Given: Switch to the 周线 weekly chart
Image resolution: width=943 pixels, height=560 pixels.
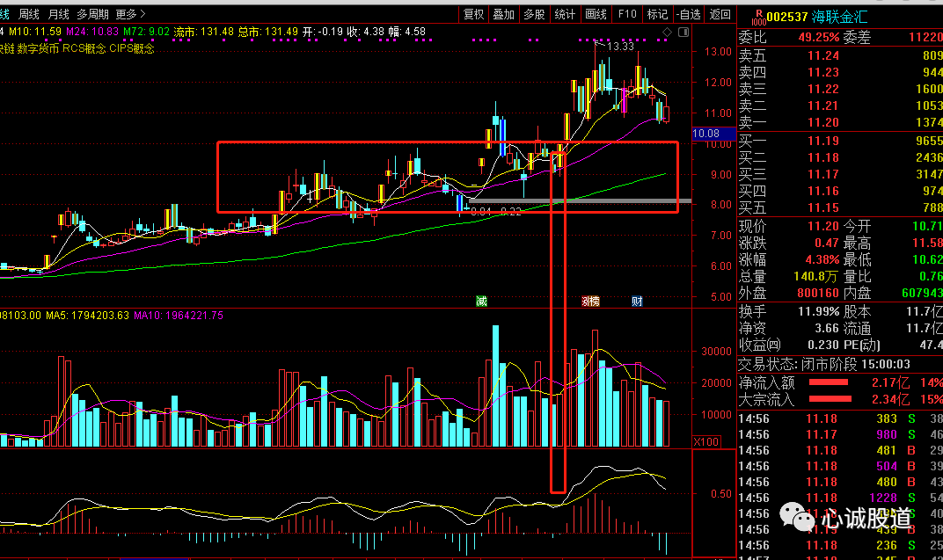Looking at the screenshot, I should [29, 14].
